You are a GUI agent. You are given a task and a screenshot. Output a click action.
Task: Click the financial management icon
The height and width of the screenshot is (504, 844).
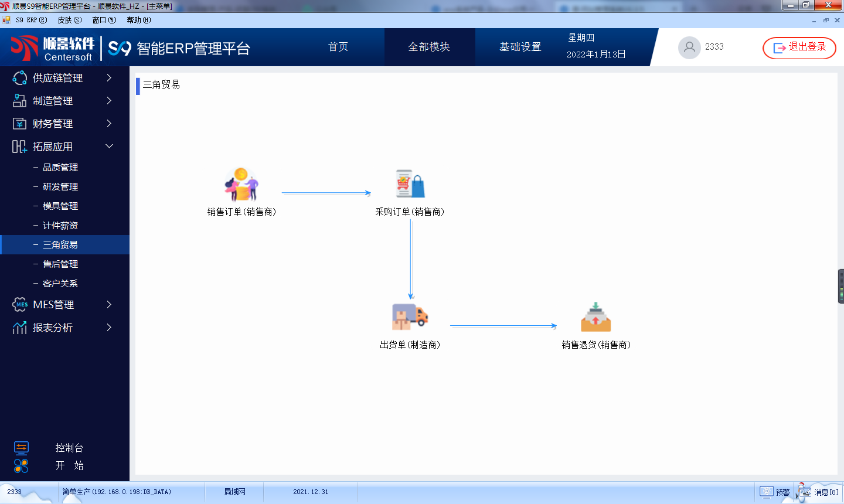[19, 124]
